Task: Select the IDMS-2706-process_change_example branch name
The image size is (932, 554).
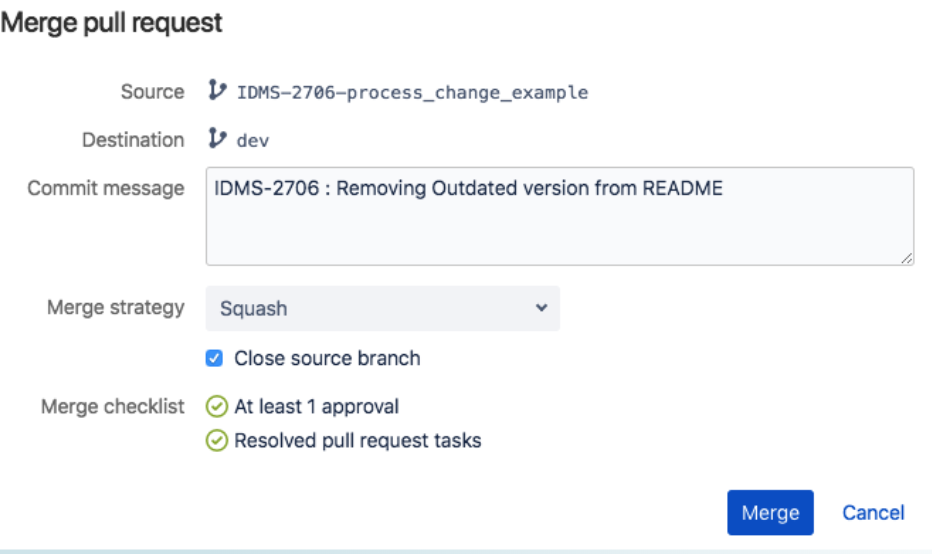Action: (x=412, y=93)
